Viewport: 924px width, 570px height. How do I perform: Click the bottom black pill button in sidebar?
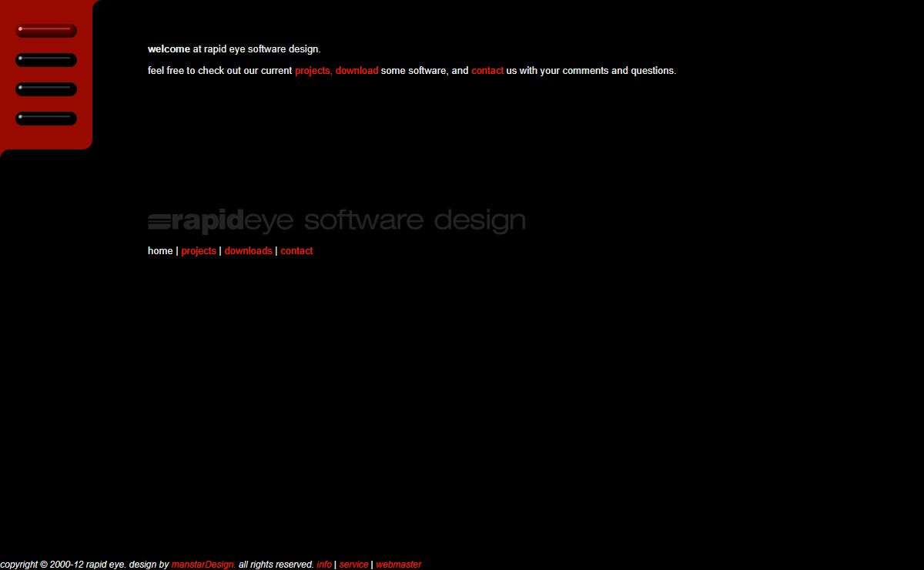pyautogui.click(x=46, y=119)
